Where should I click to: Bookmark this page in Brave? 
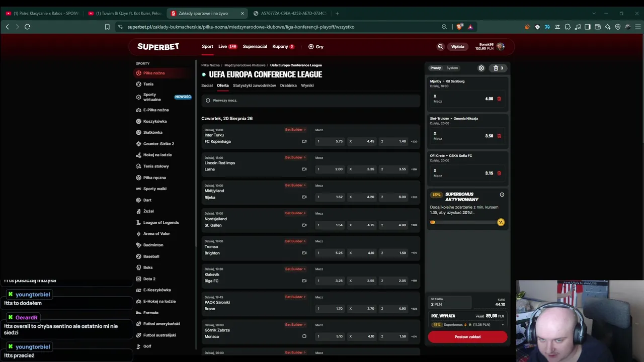[107, 27]
